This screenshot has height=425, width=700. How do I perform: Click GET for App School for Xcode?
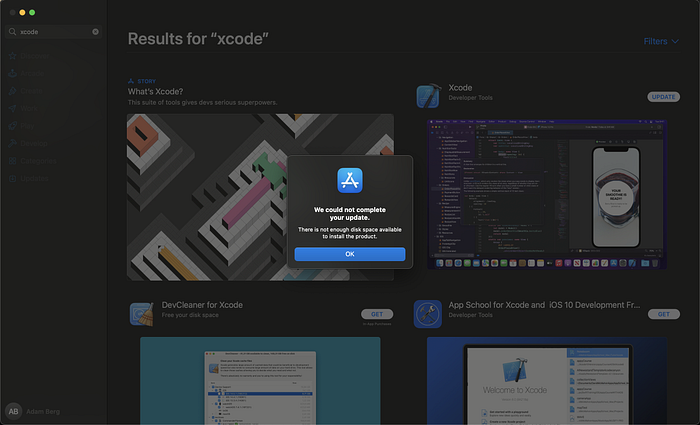(x=664, y=314)
